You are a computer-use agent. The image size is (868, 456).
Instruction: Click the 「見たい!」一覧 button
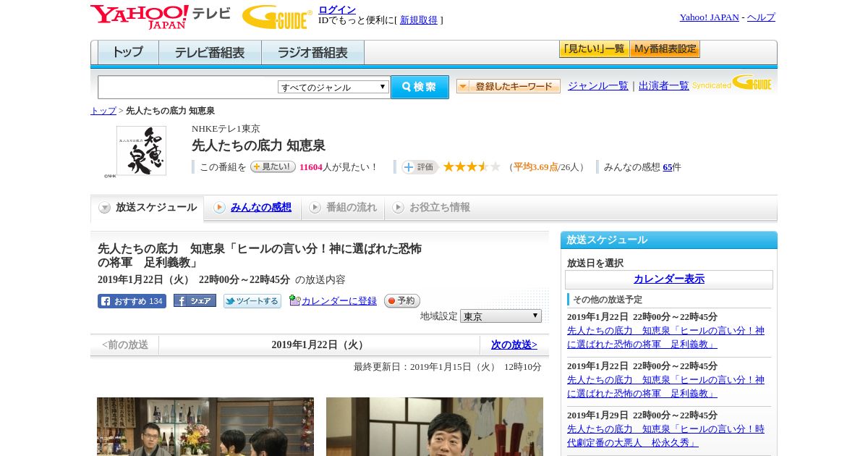point(594,49)
